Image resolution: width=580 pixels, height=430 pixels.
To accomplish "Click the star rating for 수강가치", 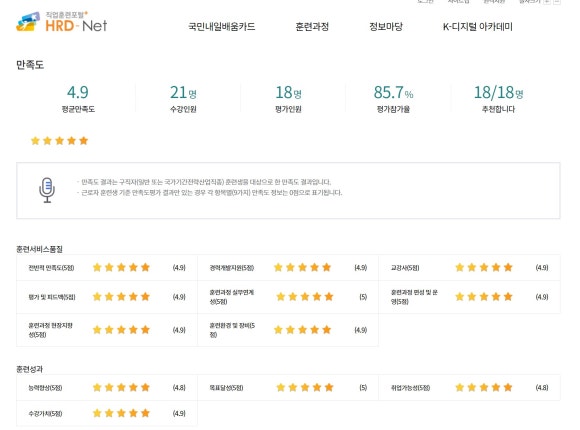I will click(121, 413).
